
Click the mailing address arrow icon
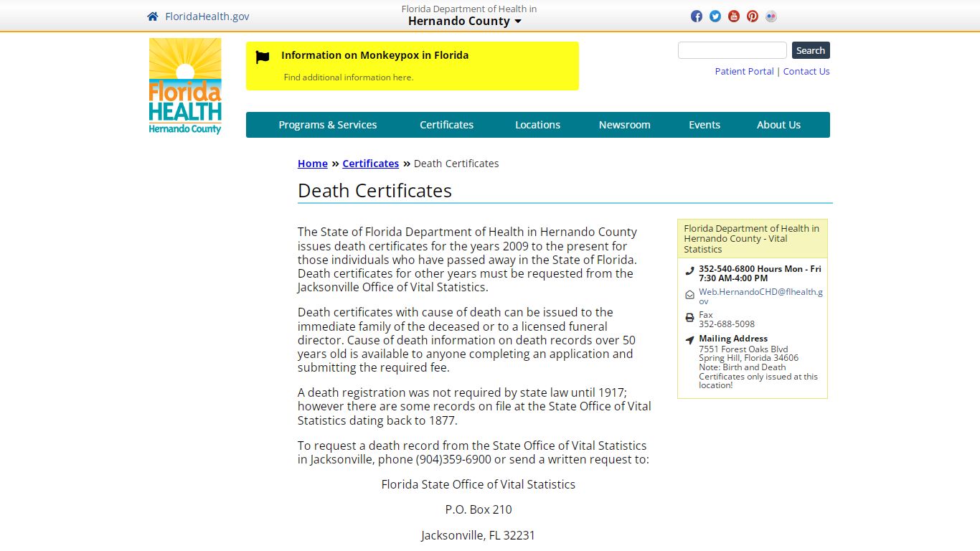689,340
